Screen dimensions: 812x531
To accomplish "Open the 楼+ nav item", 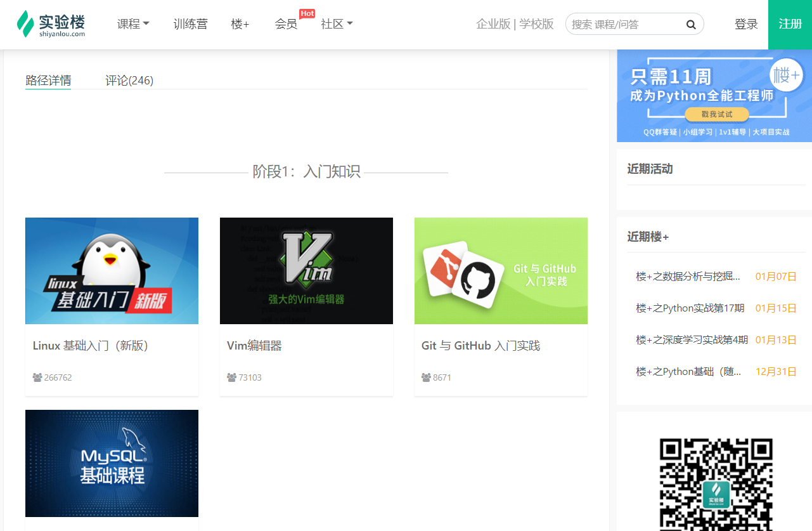I will (240, 24).
